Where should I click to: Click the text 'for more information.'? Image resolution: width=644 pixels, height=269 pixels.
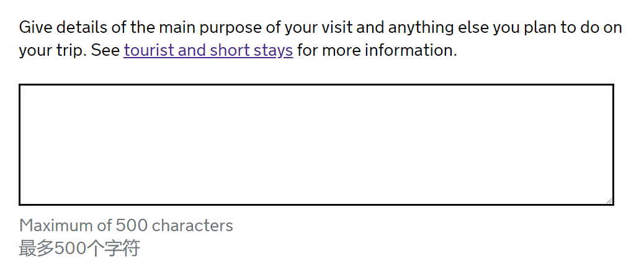[377, 50]
